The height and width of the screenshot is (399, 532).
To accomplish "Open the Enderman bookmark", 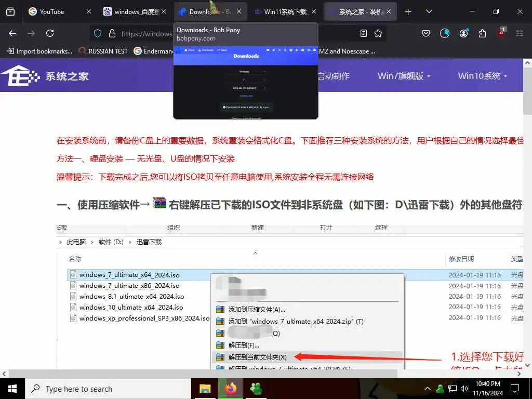I will coord(153,51).
